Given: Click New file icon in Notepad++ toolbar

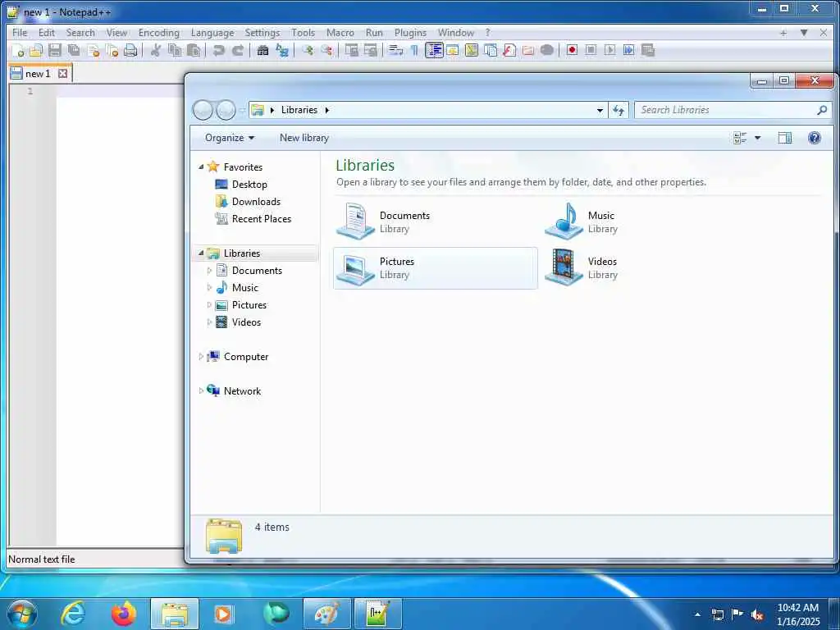Looking at the screenshot, I should tap(18, 50).
